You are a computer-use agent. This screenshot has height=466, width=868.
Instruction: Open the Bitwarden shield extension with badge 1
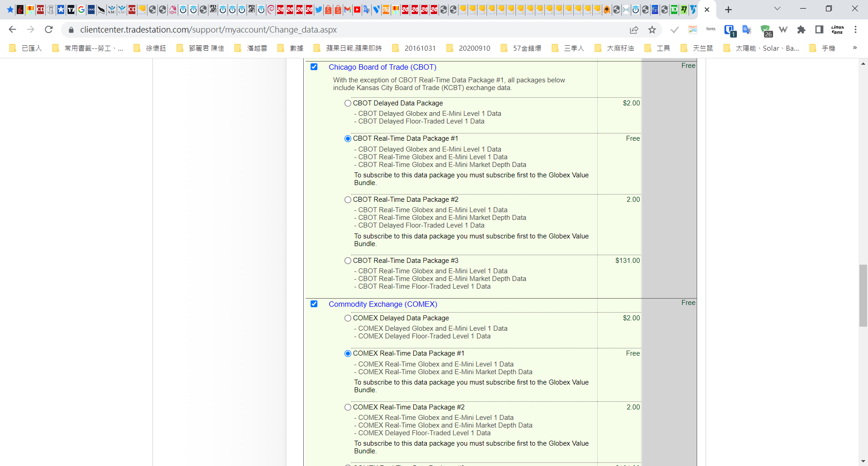pos(730,30)
